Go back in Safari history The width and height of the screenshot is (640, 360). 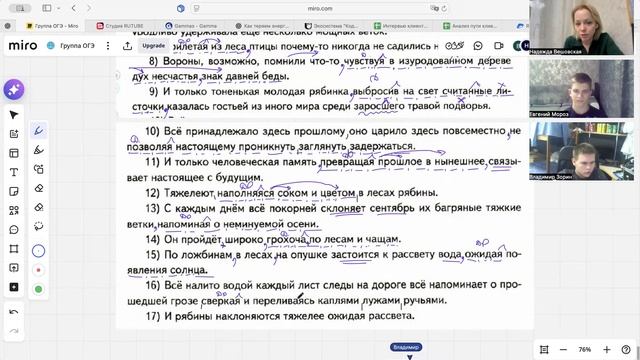(74, 8)
